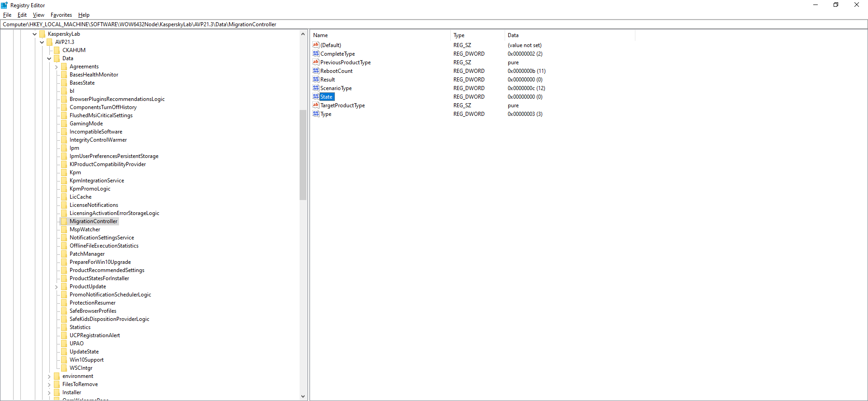
Task: Click the MigrationController folder icon
Action: (x=64, y=221)
